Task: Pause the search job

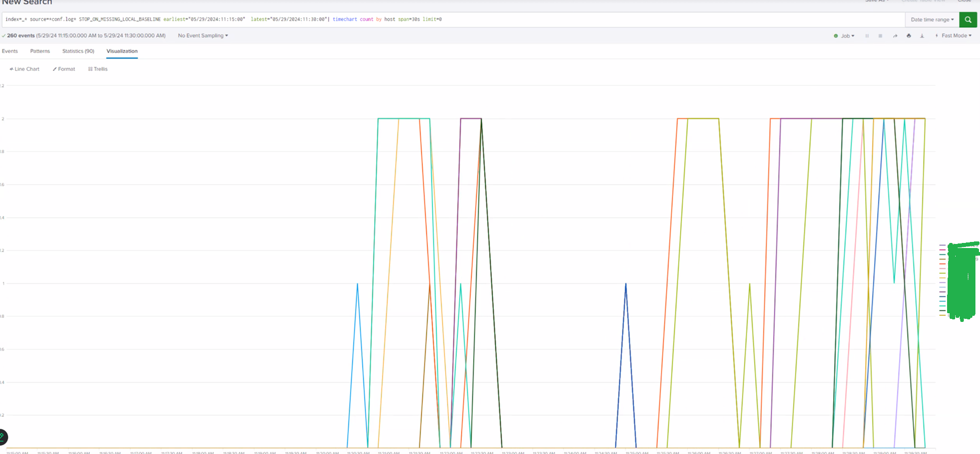Action: coord(867,36)
